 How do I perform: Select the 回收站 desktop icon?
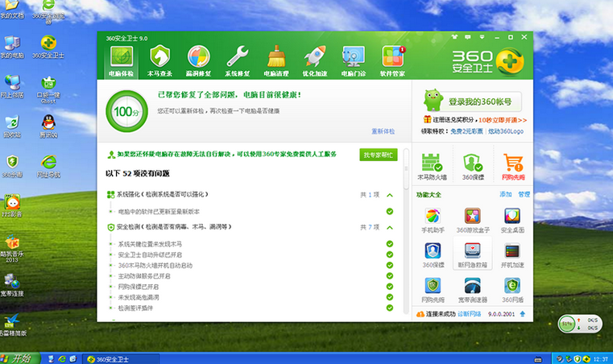tap(12, 126)
